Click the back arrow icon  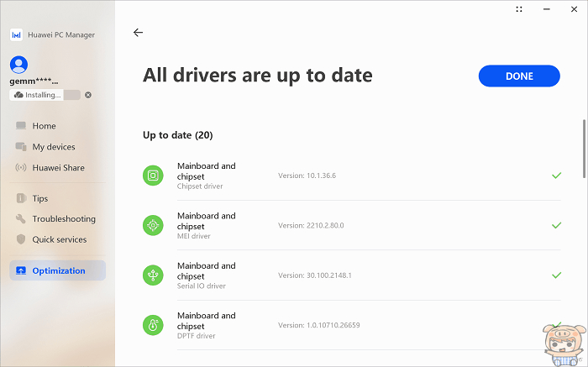[138, 33]
